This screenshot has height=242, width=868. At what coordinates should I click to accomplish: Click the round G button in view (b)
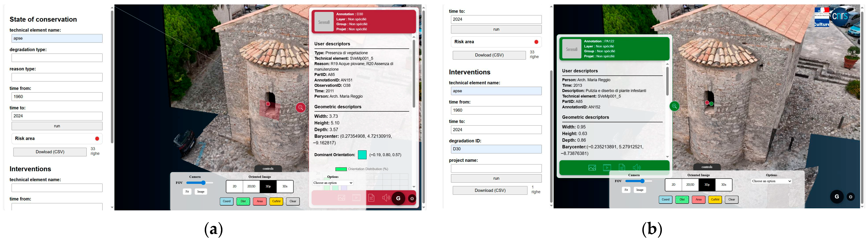(x=837, y=197)
